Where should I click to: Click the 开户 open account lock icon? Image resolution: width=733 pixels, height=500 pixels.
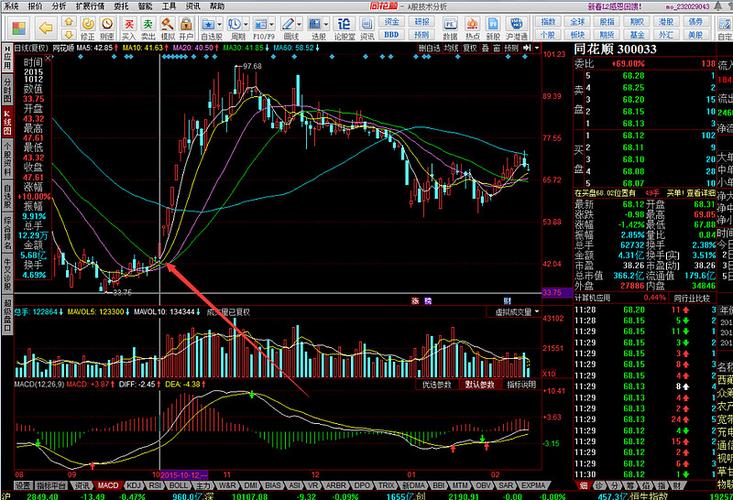tap(186, 24)
